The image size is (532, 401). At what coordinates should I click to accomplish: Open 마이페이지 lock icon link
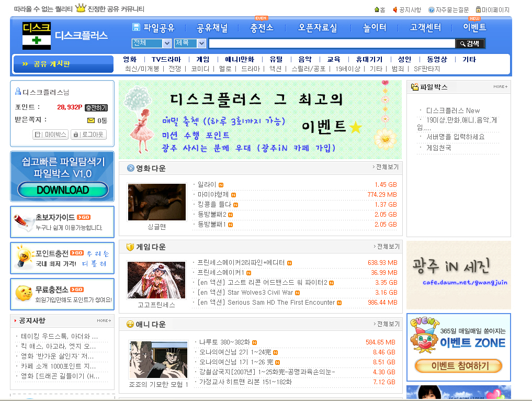click(x=478, y=9)
